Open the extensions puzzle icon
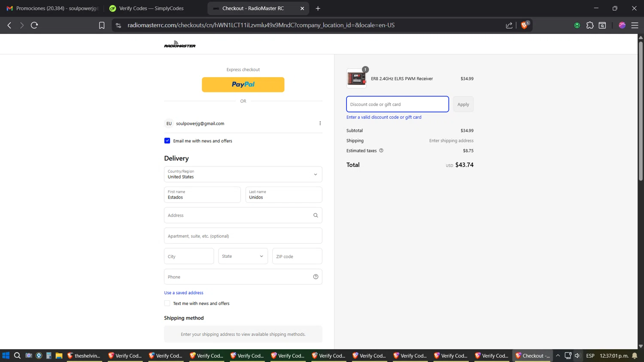The height and width of the screenshot is (362, 644). pyautogui.click(x=590, y=25)
